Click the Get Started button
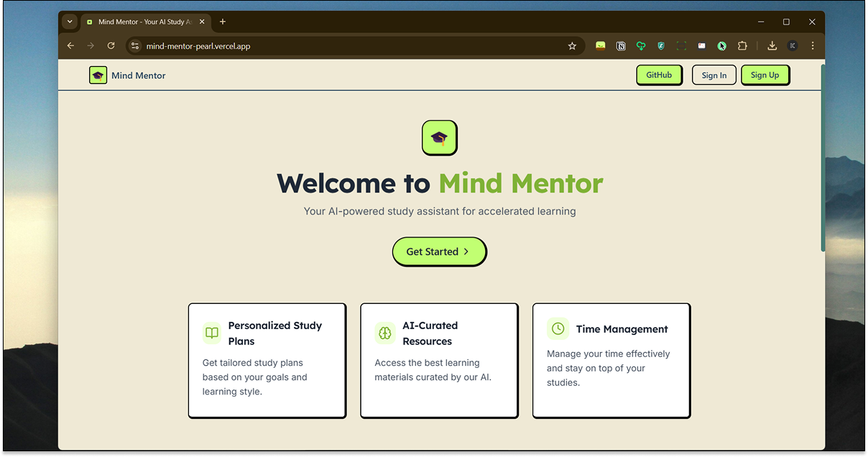The image size is (868, 457). [x=439, y=251]
